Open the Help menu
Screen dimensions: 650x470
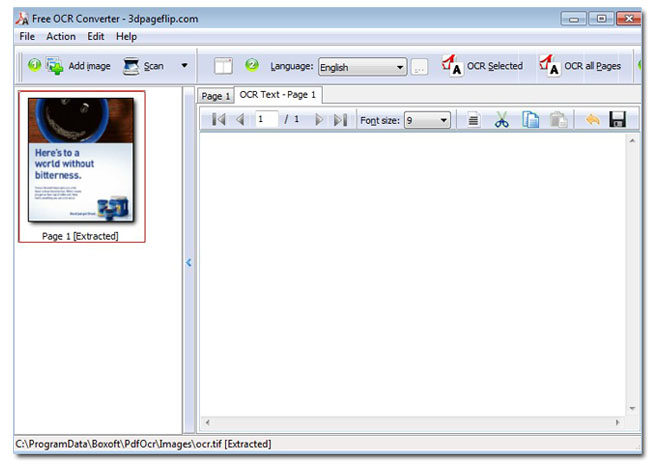pyautogui.click(x=126, y=36)
